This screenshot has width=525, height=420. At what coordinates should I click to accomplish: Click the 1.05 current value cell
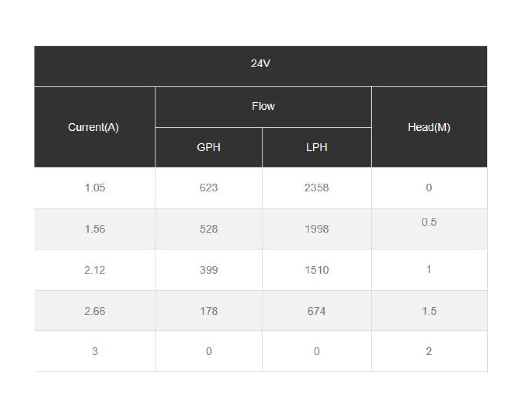pyautogui.click(x=95, y=188)
